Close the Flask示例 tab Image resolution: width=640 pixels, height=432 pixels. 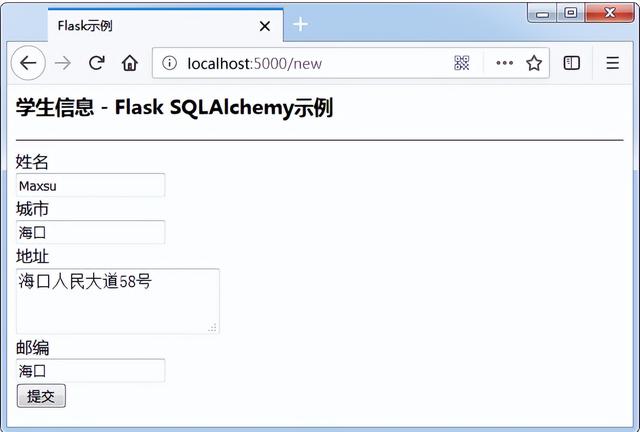(x=265, y=26)
